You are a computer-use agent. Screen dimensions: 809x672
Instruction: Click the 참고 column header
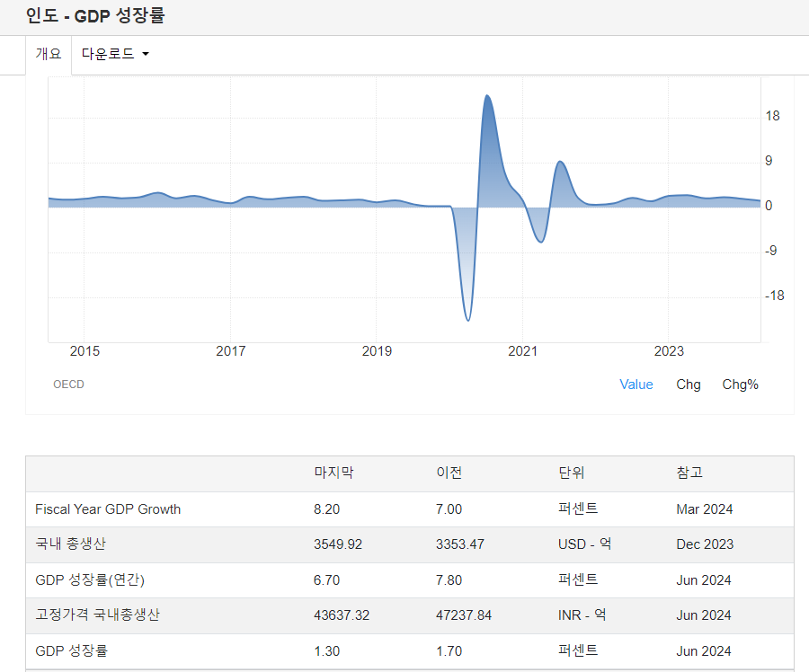pyautogui.click(x=689, y=473)
